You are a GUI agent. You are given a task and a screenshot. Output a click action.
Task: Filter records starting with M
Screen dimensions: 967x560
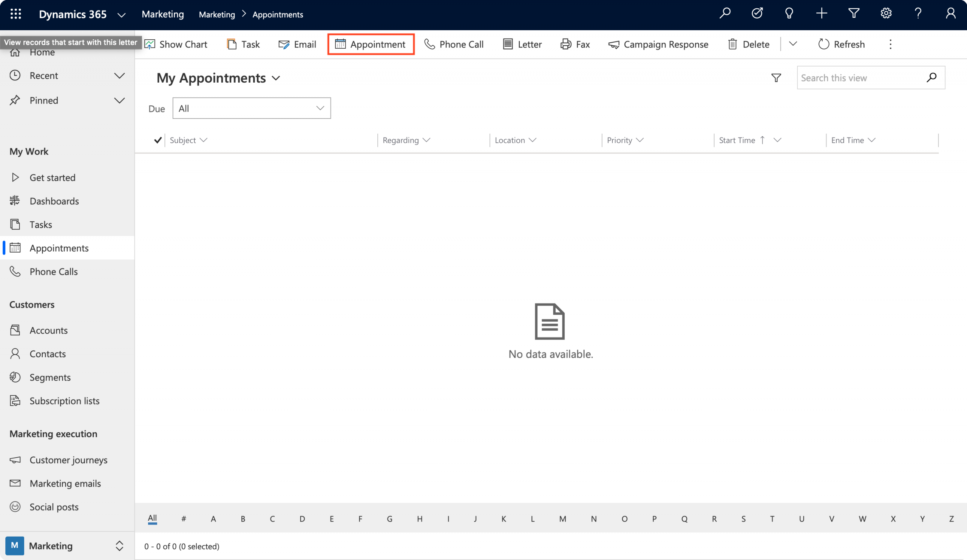[x=562, y=519]
